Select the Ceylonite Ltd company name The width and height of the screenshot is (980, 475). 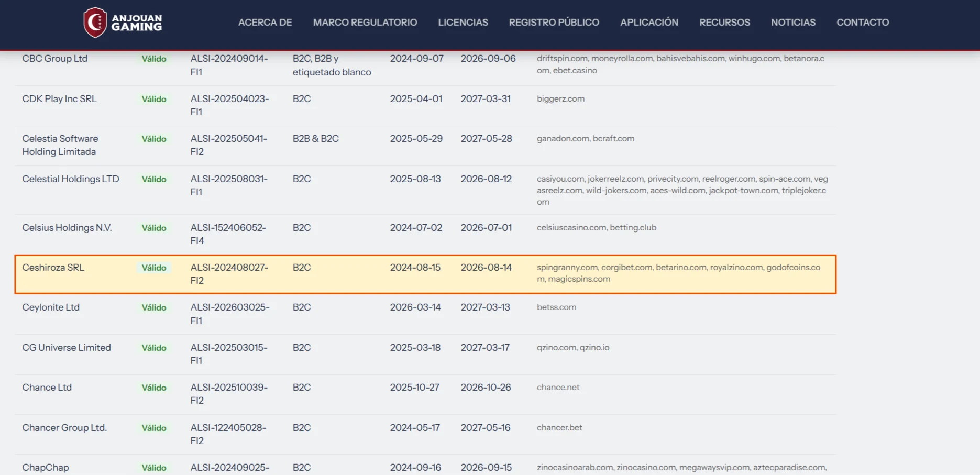coord(51,307)
